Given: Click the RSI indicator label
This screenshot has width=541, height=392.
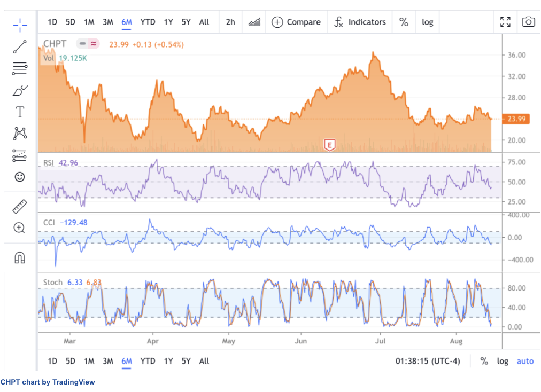Looking at the screenshot, I should [48, 163].
